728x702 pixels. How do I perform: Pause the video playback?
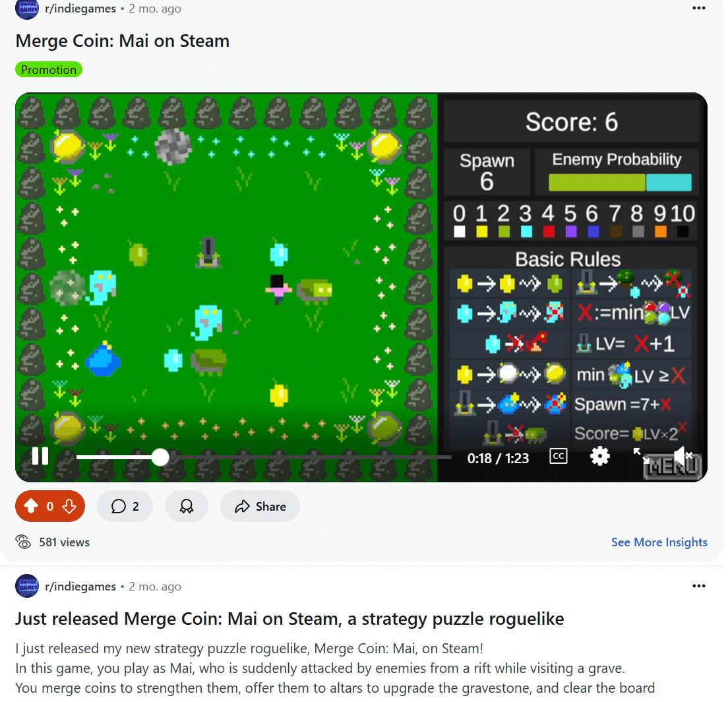(x=40, y=456)
